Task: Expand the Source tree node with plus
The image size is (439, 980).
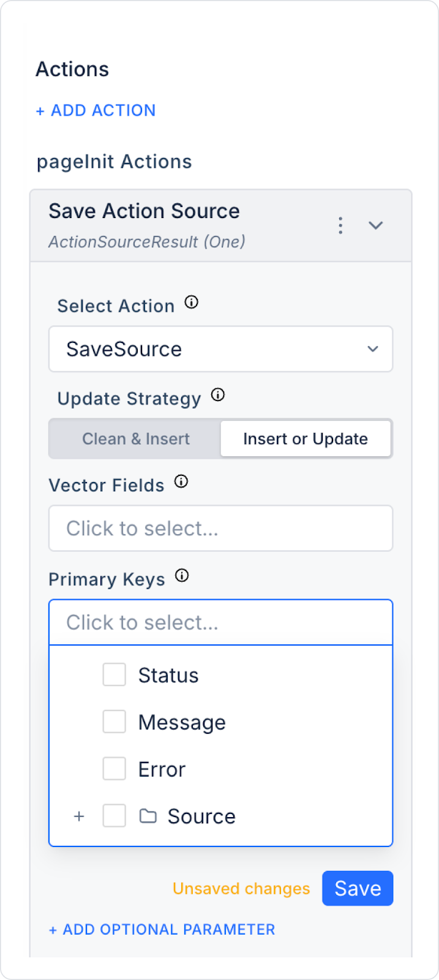Action: [x=79, y=816]
